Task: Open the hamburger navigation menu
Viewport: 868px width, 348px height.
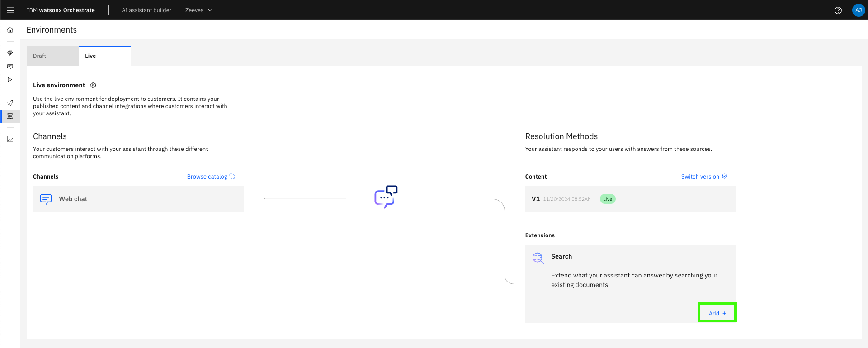Action: pos(10,10)
